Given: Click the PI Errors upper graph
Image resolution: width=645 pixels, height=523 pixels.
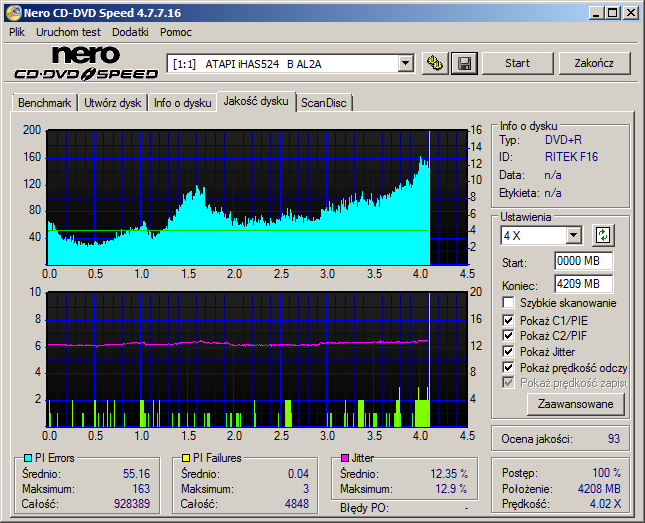Looking at the screenshot, I should pos(258,198).
